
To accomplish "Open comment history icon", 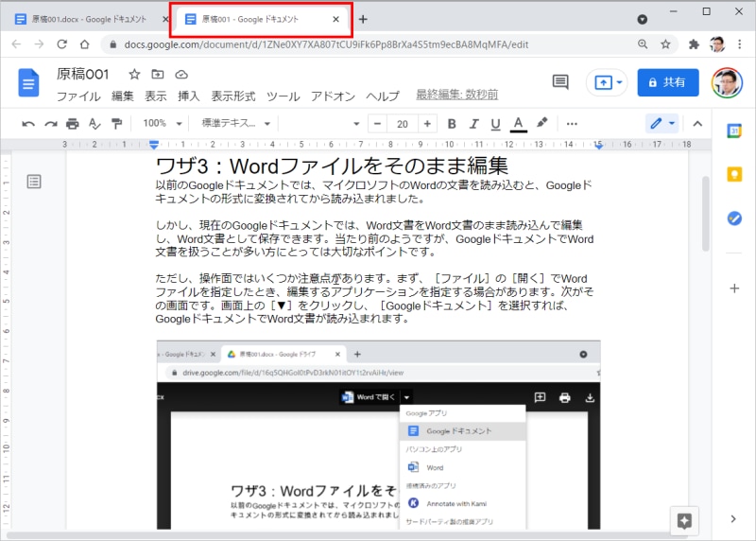I will (x=560, y=82).
